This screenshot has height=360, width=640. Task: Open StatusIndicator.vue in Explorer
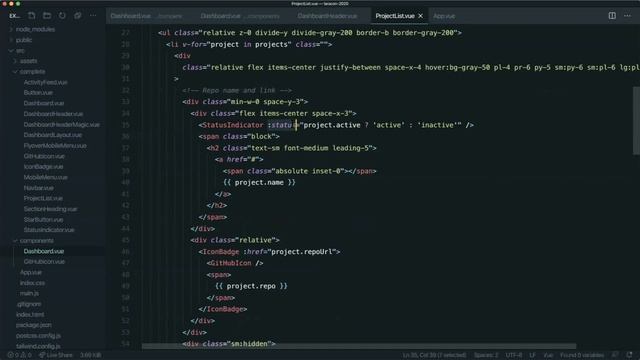49,230
